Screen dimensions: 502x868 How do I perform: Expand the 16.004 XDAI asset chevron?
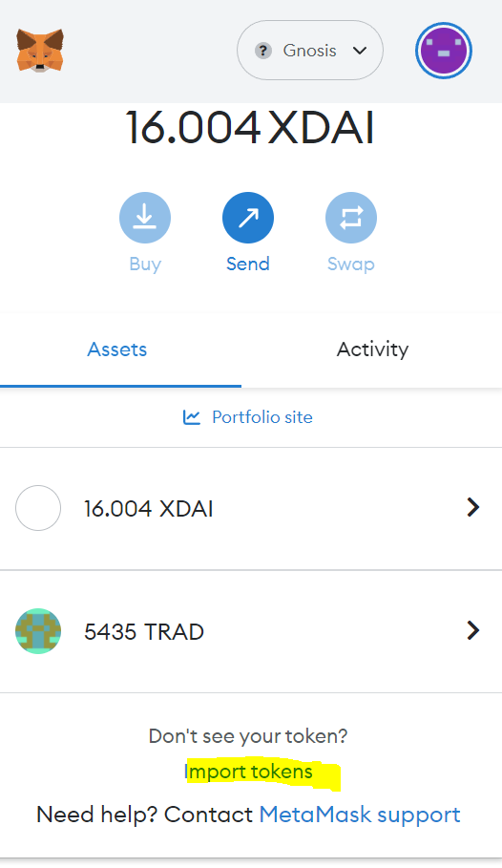472,507
